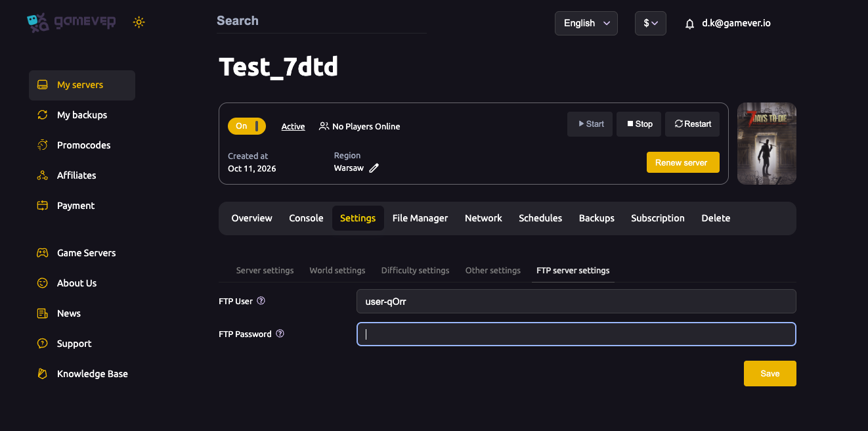This screenshot has height=431, width=868.
Task: Go to Promocodes in sidebar
Action: click(x=82, y=145)
